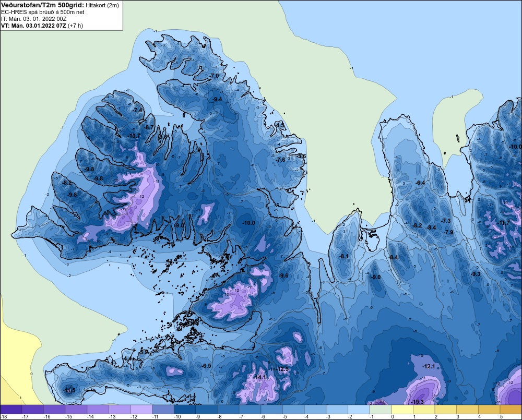Click the -6.5 temperature label

coord(206,366)
